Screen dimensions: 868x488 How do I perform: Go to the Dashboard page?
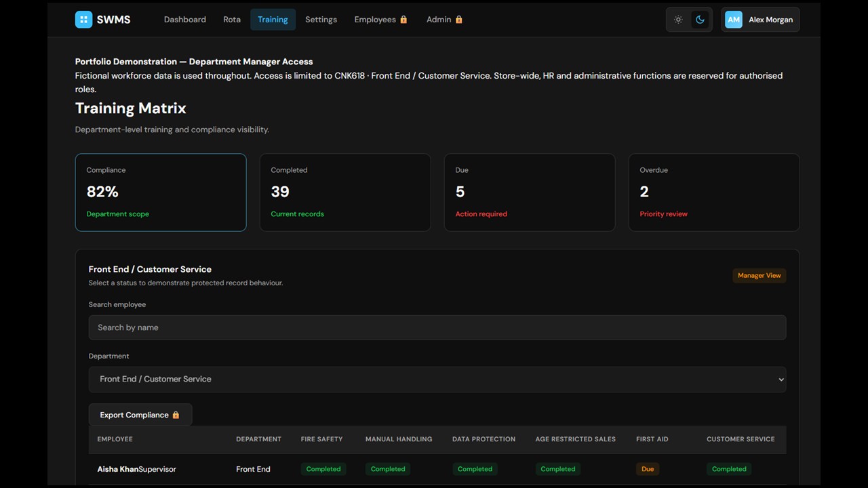point(185,20)
